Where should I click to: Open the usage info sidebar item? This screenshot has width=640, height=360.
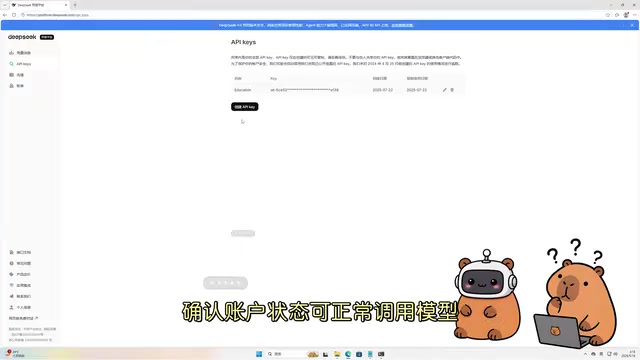[20, 53]
